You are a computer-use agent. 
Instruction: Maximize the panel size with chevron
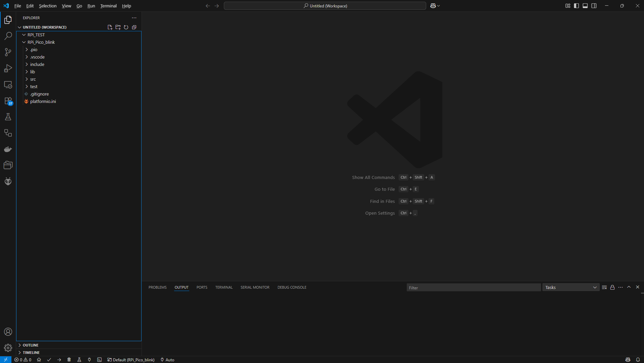coord(629,287)
